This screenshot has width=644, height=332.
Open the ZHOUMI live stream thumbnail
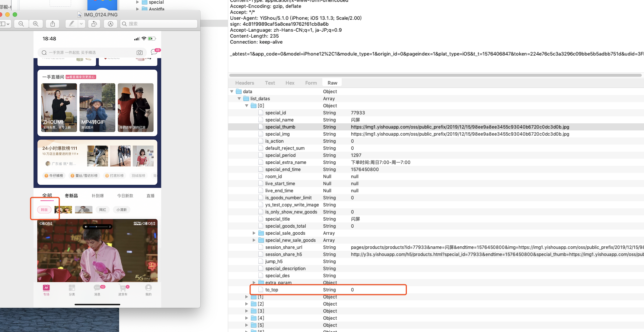tap(59, 107)
